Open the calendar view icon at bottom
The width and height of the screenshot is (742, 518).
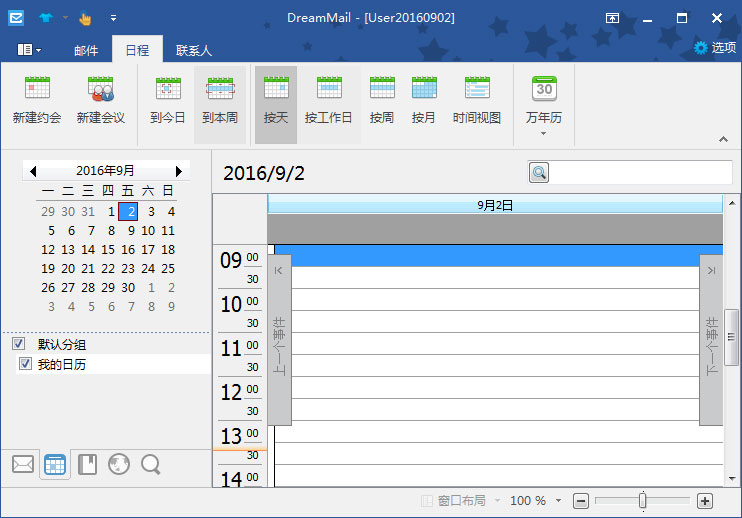coord(55,465)
